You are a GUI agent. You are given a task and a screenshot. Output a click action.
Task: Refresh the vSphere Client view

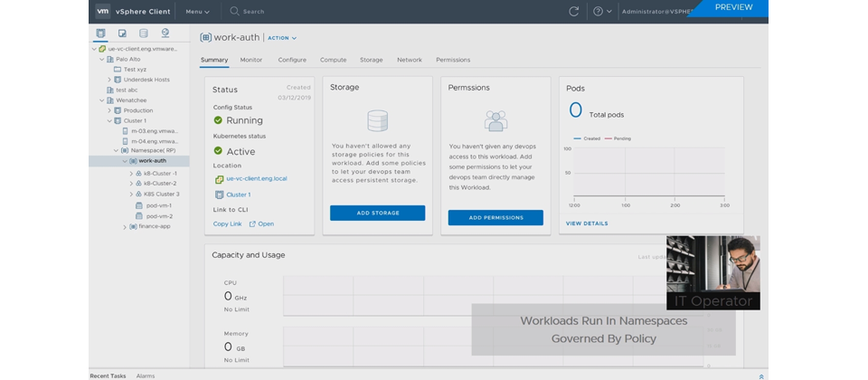pyautogui.click(x=574, y=11)
